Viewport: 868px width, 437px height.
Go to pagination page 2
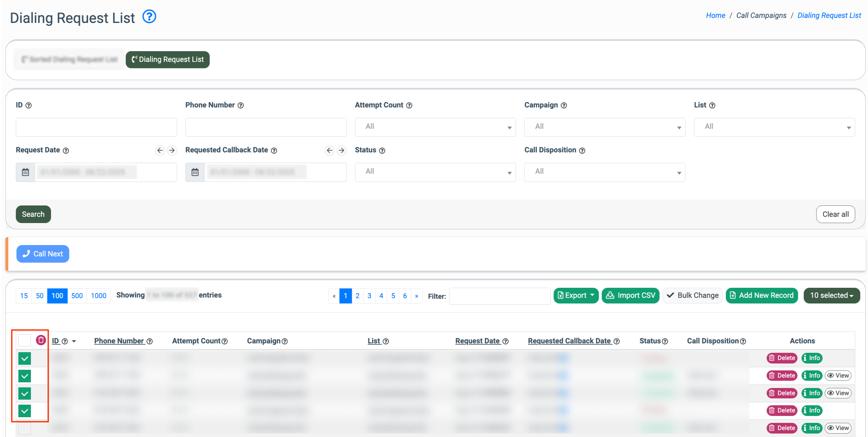tap(358, 296)
